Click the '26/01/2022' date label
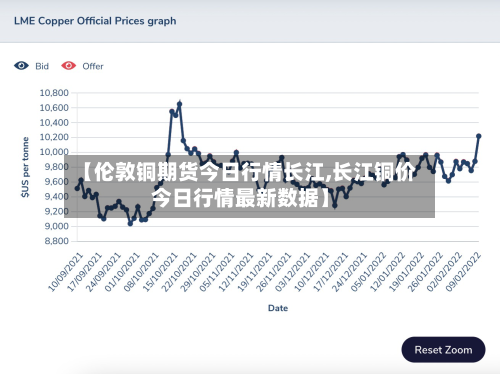 click(426, 272)
